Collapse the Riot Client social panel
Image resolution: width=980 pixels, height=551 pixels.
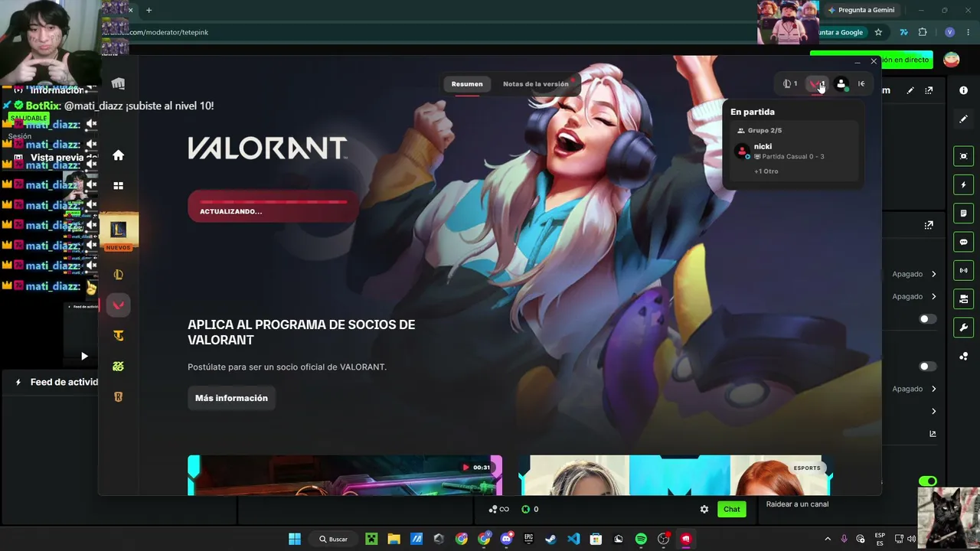[861, 83]
